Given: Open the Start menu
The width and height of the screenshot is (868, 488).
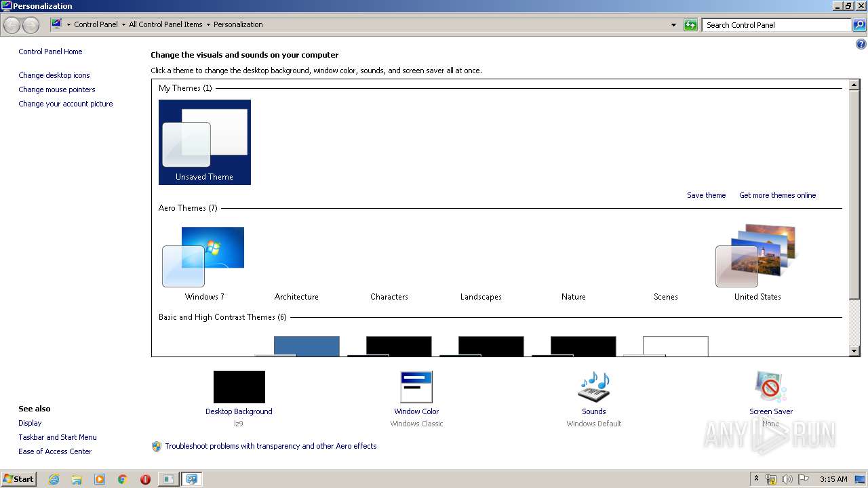Looking at the screenshot, I should [x=18, y=479].
